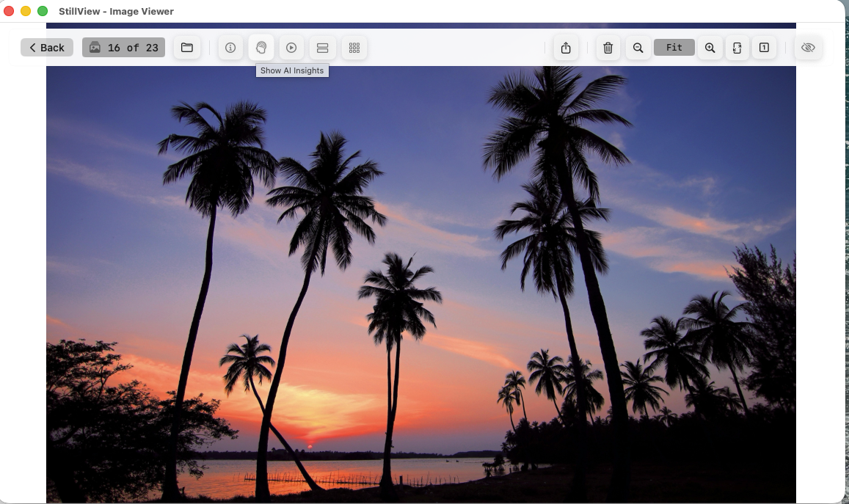Open the thumbnail grid view
This screenshot has height=504, width=849.
(x=354, y=48)
